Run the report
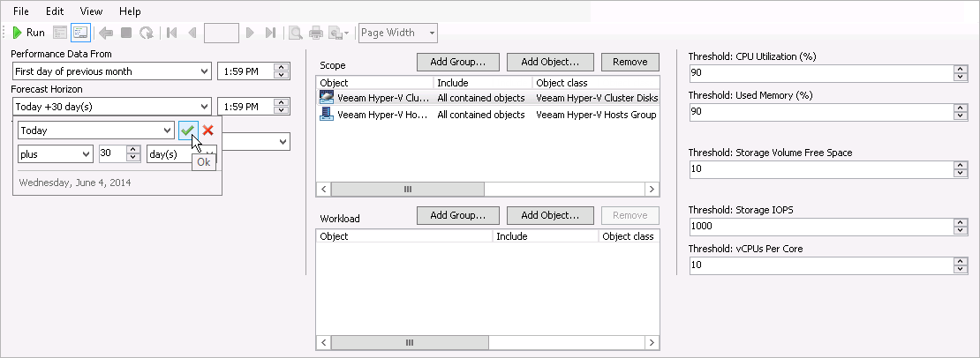The height and width of the screenshot is (358, 980). 29,33
